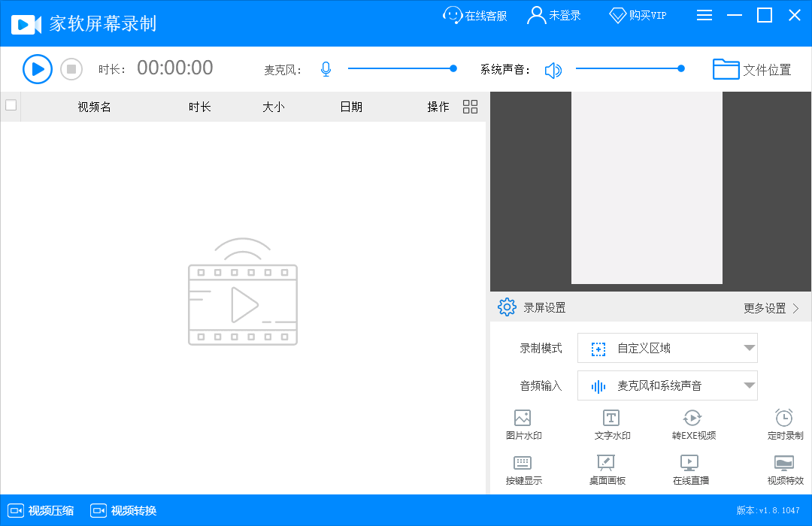Open the hamburger main menu
This screenshot has height=526, width=812.
pyautogui.click(x=704, y=16)
